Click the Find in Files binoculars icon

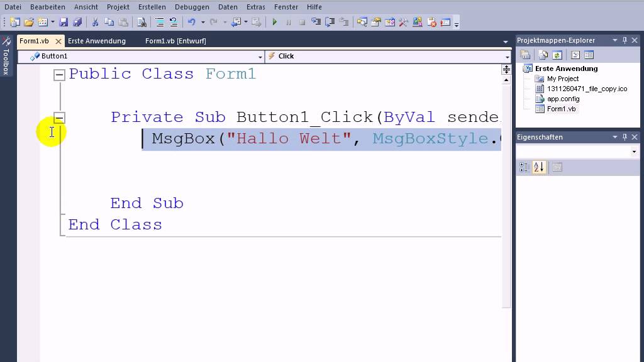pos(142,22)
